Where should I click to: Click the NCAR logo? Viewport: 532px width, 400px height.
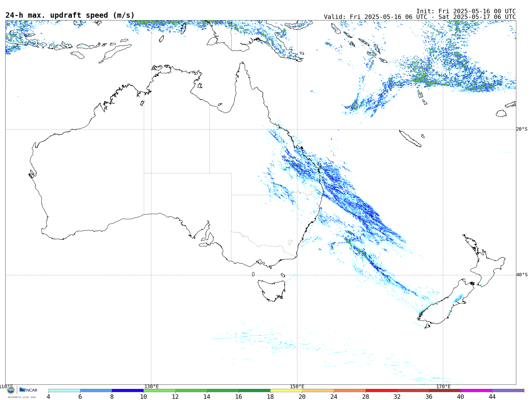point(28,390)
